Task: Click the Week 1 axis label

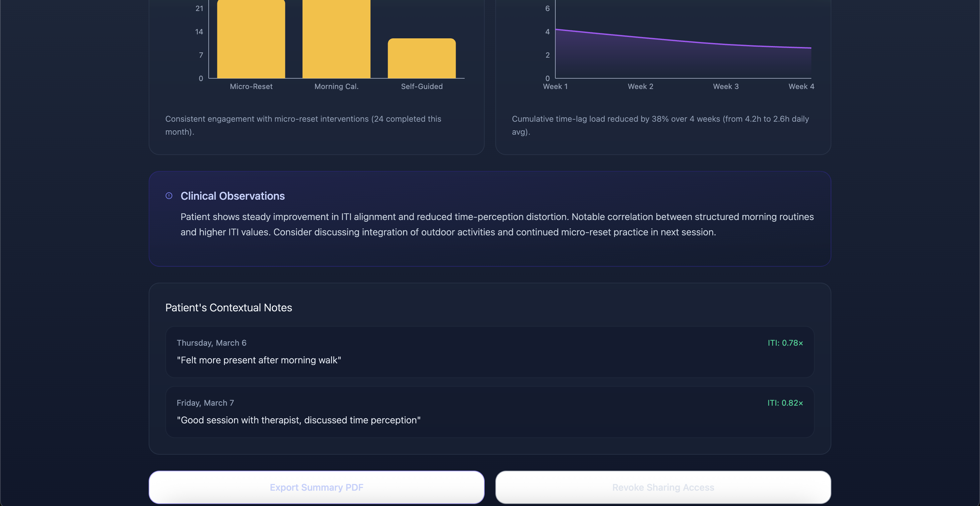Action: pos(555,86)
